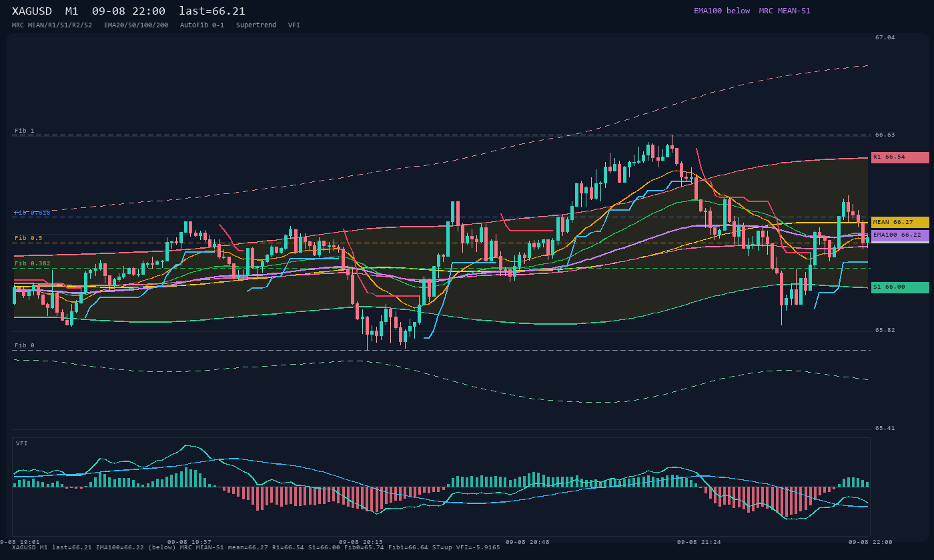The image size is (934, 560).
Task: Click the EMA100 66.22 price tag
Action: point(900,235)
